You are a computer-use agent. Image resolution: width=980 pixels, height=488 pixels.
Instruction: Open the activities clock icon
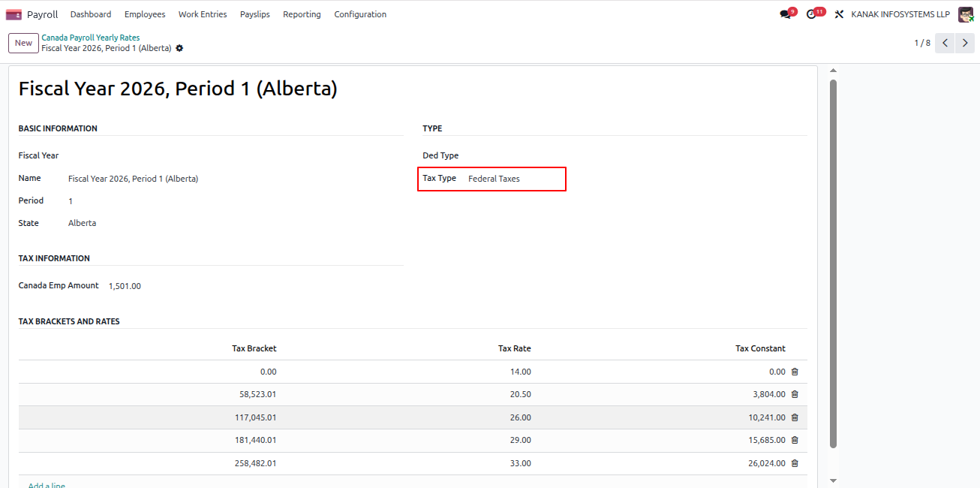point(811,14)
